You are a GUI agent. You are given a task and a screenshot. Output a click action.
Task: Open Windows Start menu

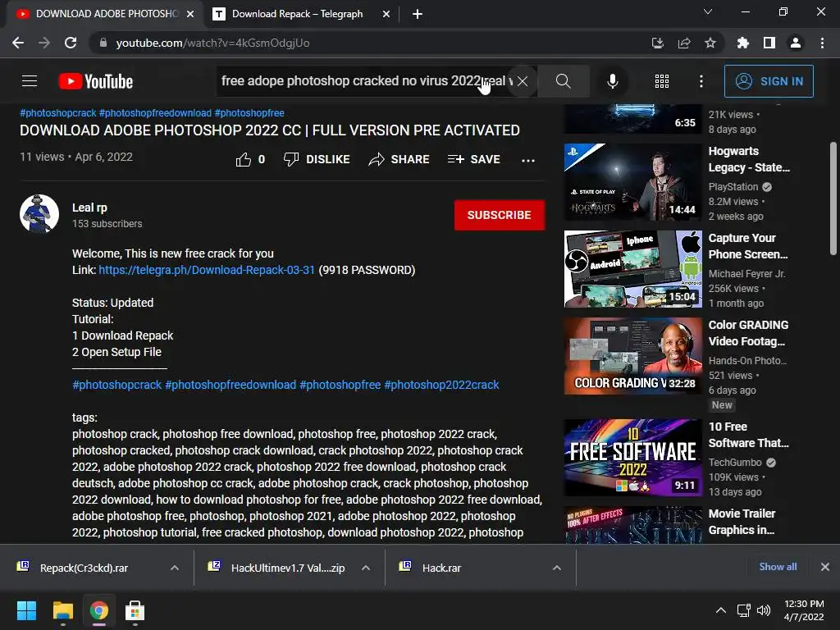point(26,610)
